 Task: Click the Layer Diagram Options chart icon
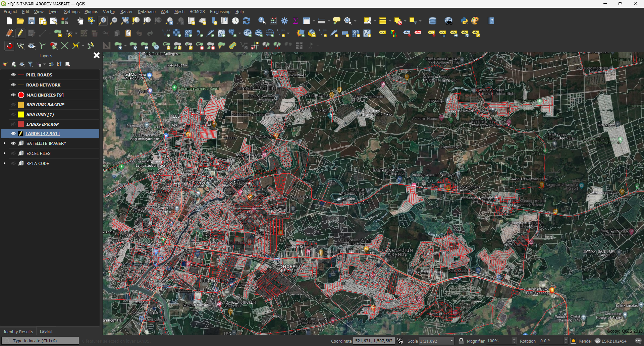[393, 33]
